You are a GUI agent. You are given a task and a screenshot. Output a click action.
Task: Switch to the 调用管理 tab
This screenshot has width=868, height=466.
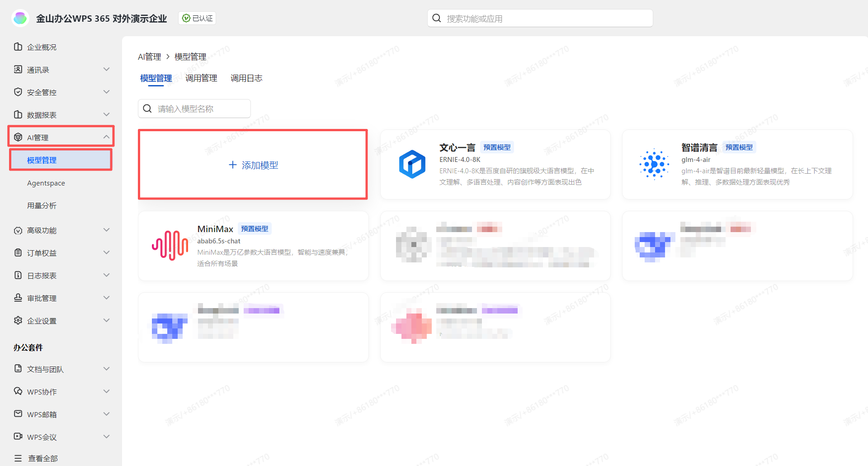(201, 78)
